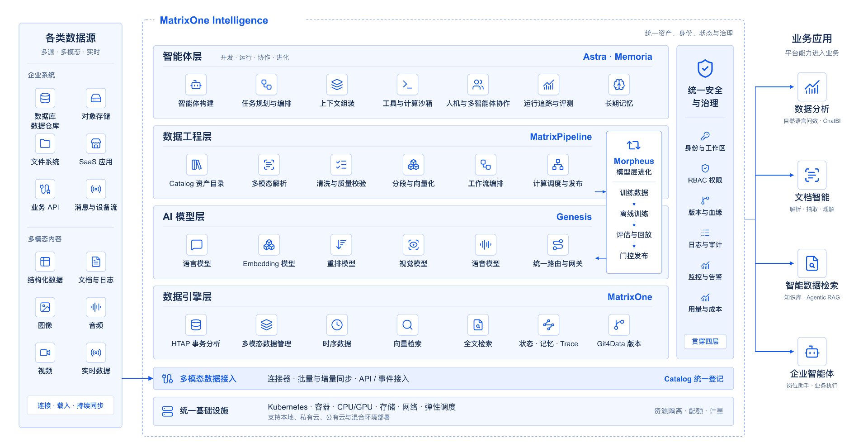This screenshot has height=448, width=868.
Task: Click the 贯穿四层 button
Action: 705,342
